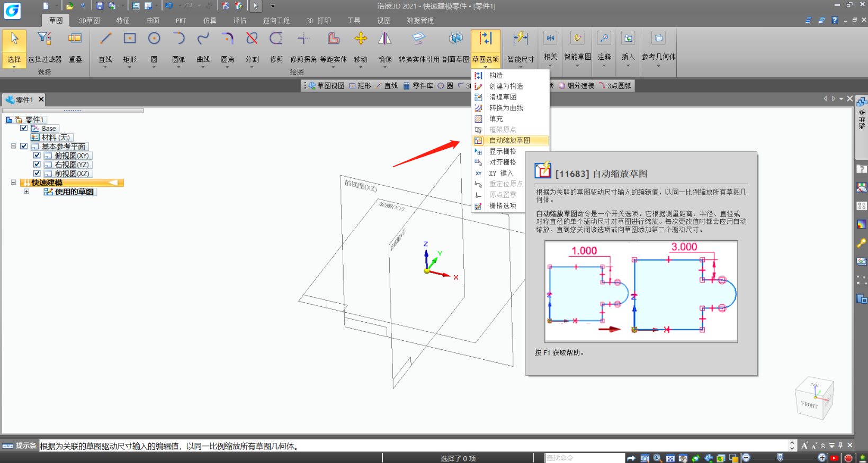The image size is (868, 463).
Task: Toggle the 构造 construction option
Action: [x=510, y=75]
